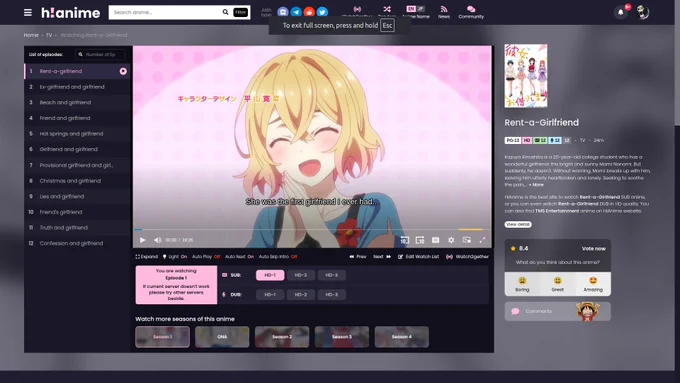
Task: Toggle the Light setting
Action: coord(175,257)
